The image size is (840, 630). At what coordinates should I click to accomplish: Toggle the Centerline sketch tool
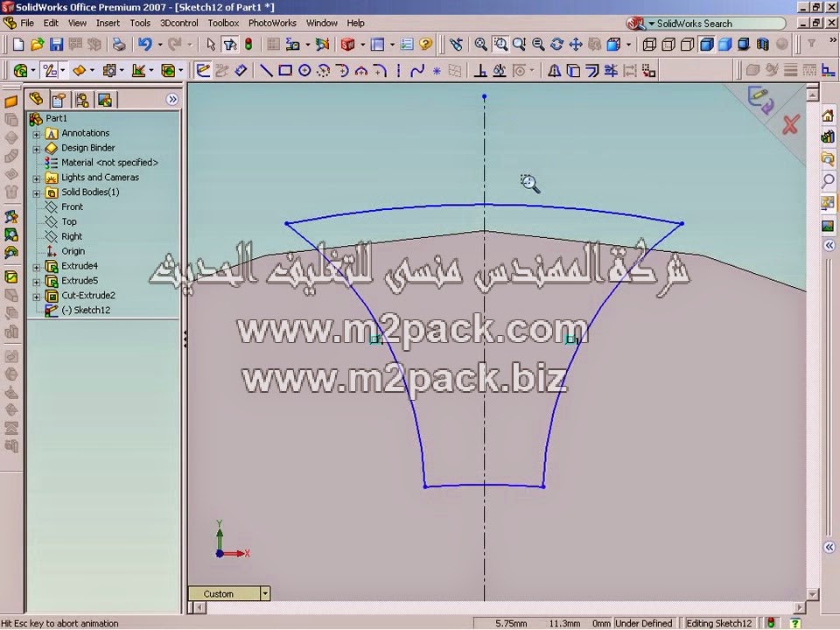pos(399,71)
